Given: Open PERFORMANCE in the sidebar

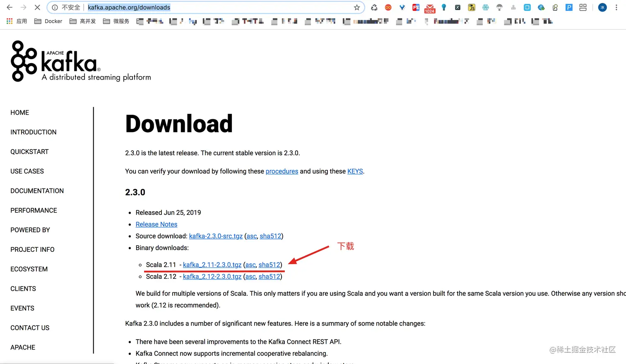Looking at the screenshot, I should tap(34, 210).
